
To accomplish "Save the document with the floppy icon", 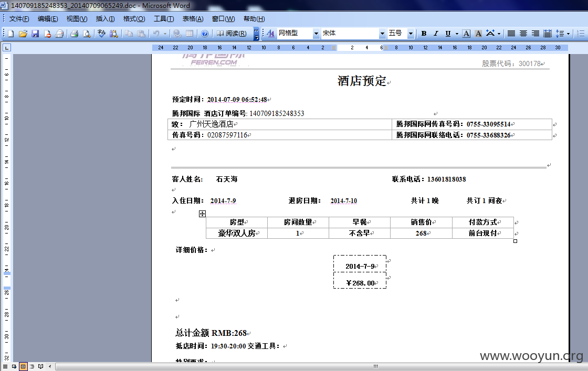I will 35,34.
